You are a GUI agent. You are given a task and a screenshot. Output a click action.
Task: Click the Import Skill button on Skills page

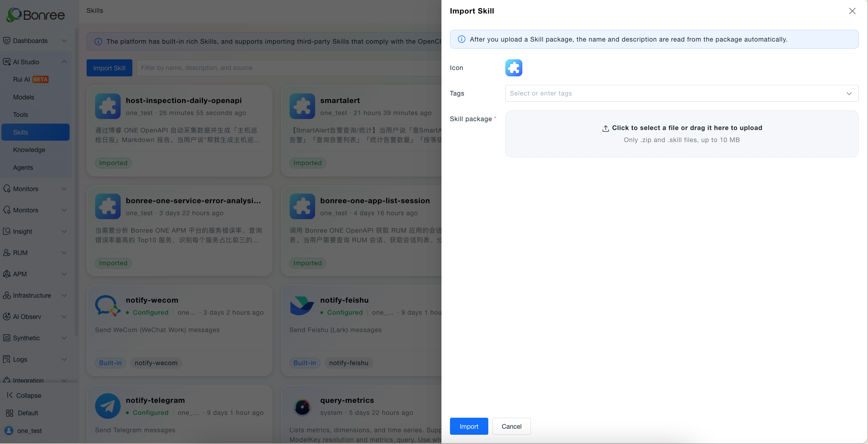point(109,68)
